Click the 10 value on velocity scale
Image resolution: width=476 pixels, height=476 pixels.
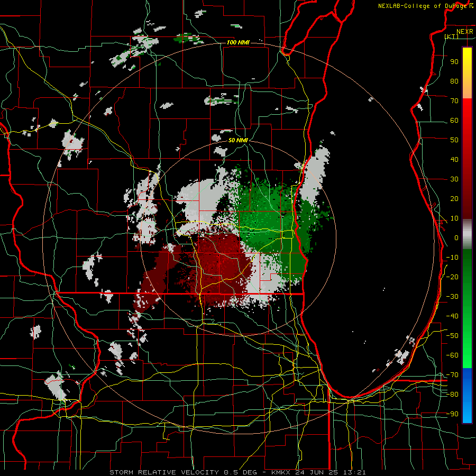[x=454, y=218]
